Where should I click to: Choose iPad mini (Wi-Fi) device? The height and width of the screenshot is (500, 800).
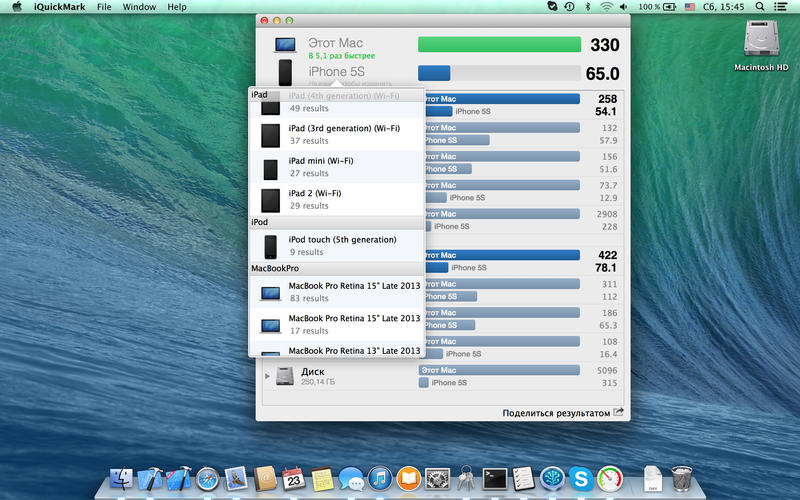point(337,167)
